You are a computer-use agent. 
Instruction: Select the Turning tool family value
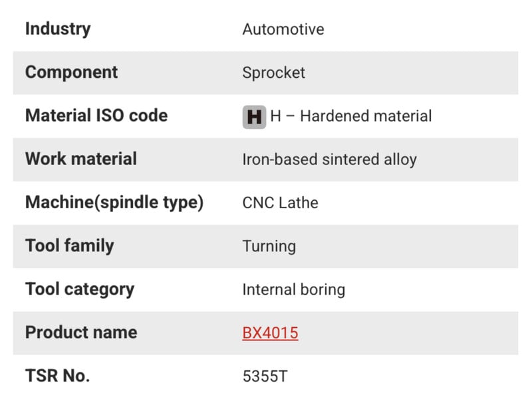(x=269, y=246)
